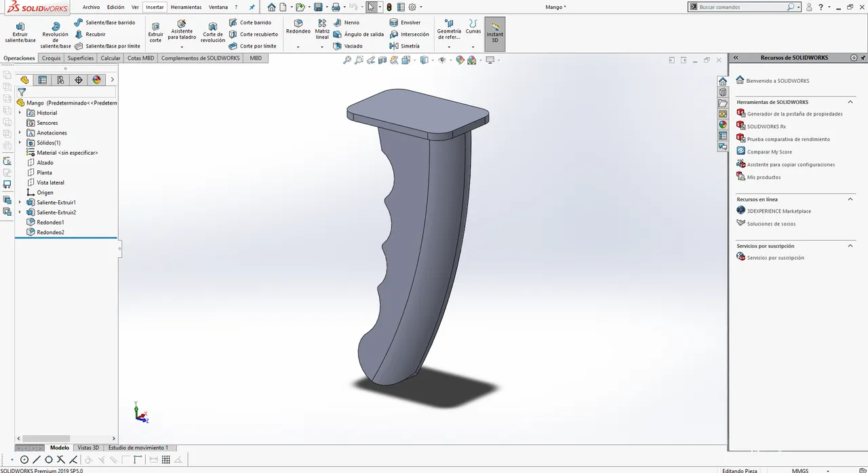This screenshot has height=473, width=868.
Task: Open the 3DEXPERIENCE Marketplace link
Action: 779,211
